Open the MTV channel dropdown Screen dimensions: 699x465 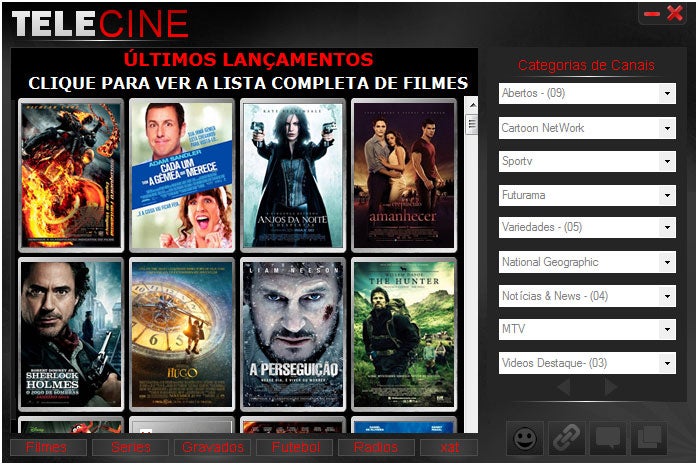tap(667, 329)
